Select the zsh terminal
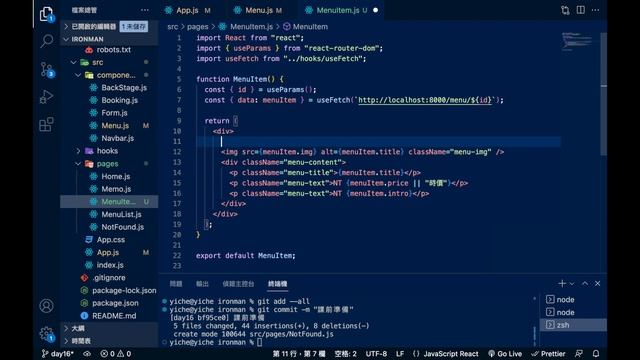This screenshot has height=360, width=640. 573,325
